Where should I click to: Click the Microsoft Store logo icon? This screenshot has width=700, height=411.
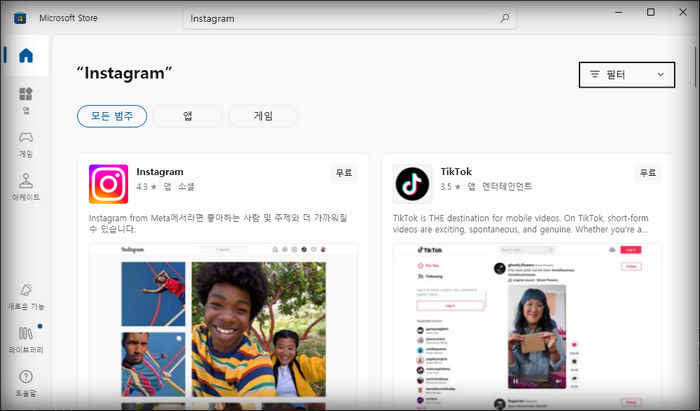(x=20, y=18)
